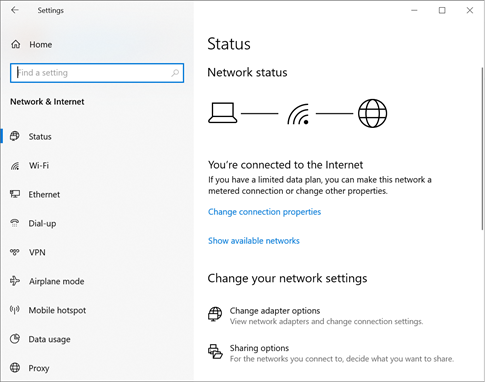Click the back arrow icon

point(15,10)
